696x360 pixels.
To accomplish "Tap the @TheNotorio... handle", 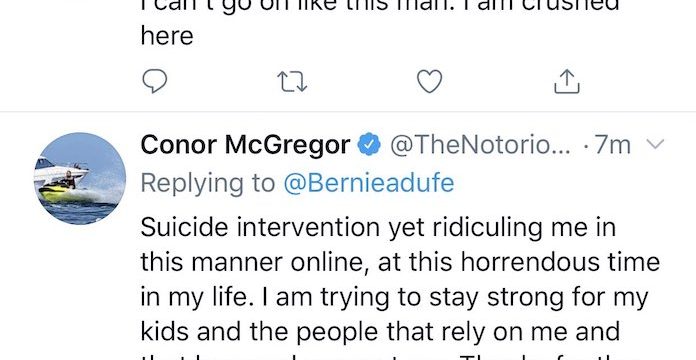I will [480, 145].
